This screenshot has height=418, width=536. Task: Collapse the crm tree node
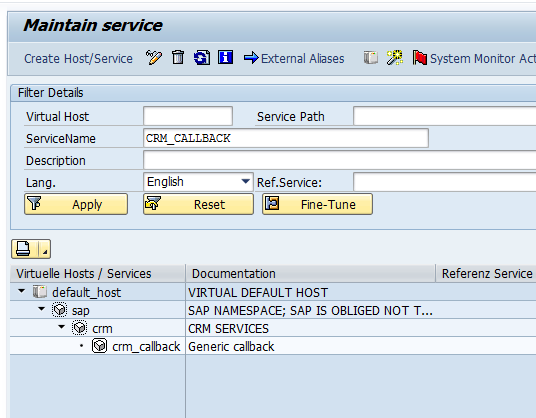tap(62, 327)
